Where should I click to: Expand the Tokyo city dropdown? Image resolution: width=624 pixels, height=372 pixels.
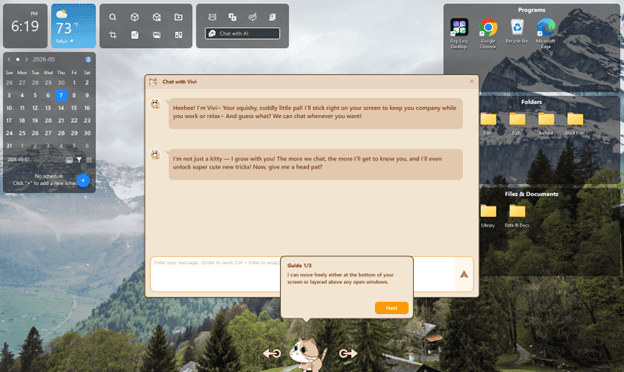click(65, 41)
